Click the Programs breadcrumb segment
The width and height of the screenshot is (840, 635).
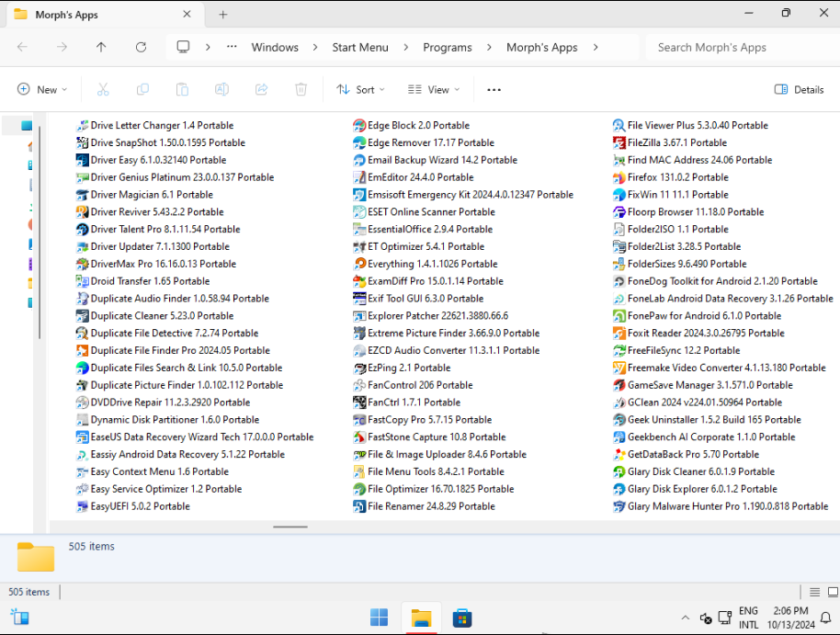(447, 47)
